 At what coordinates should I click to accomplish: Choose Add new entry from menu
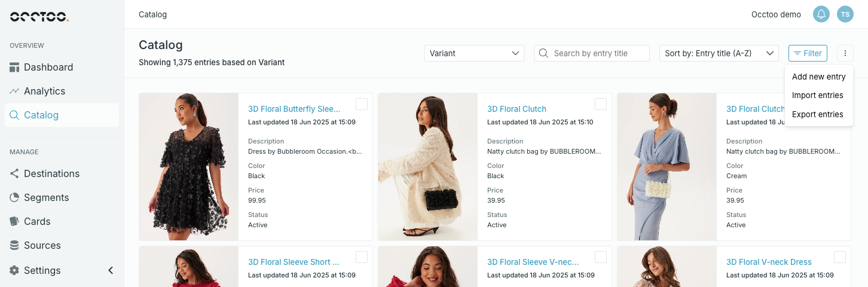tap(819, 77)
